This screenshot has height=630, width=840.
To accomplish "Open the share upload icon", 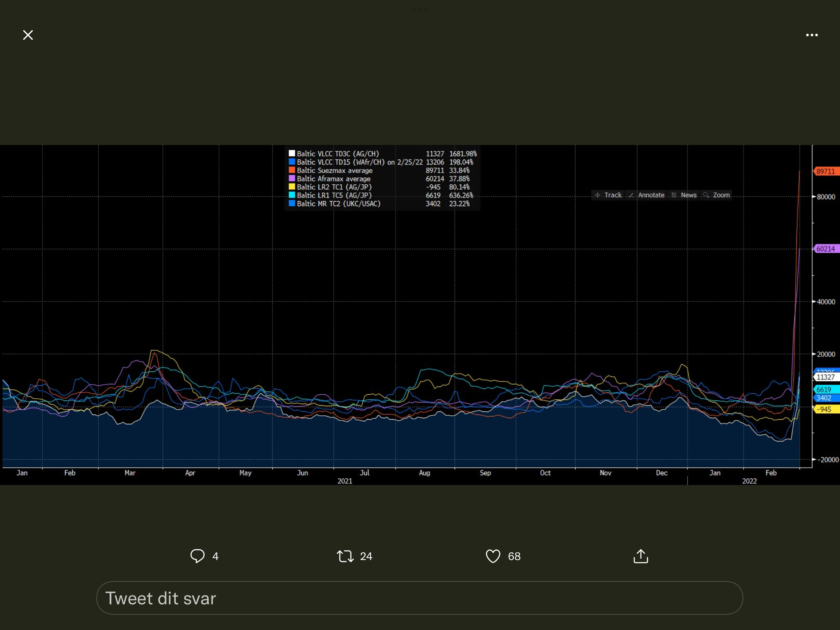I will pos(640,556).
